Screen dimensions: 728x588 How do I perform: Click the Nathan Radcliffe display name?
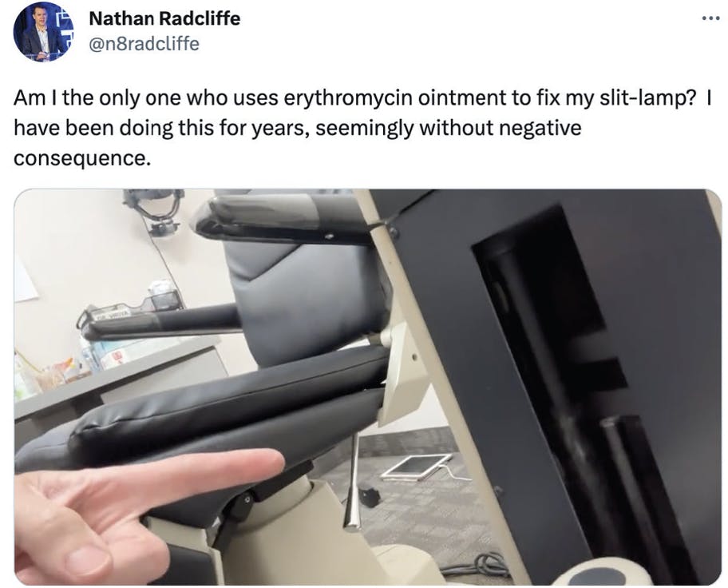(164, 18)
